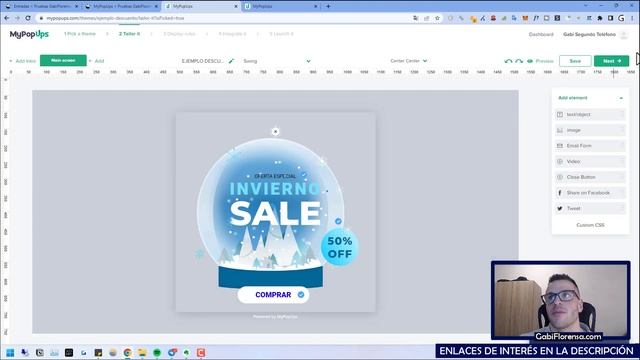This screenshot has height=360, width=640.
Task: Go to step 1 Pick a theme
Action: [x=80, y=34]
